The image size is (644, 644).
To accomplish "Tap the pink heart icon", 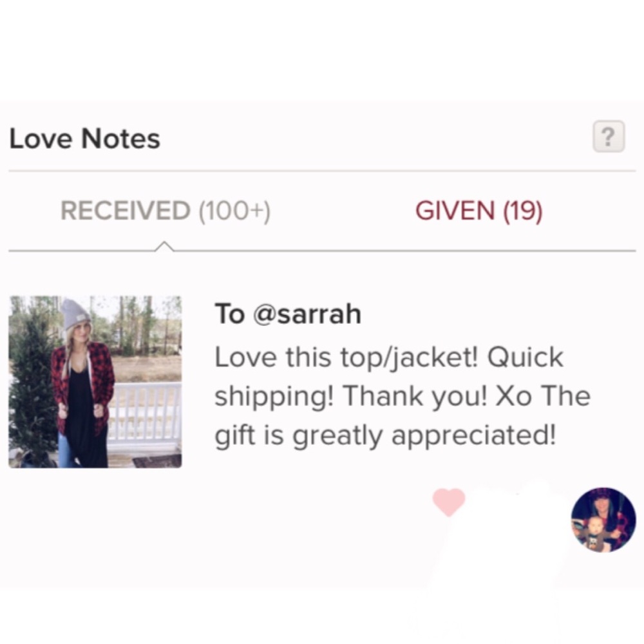I will pyautogui.click(x=449, y=502).
